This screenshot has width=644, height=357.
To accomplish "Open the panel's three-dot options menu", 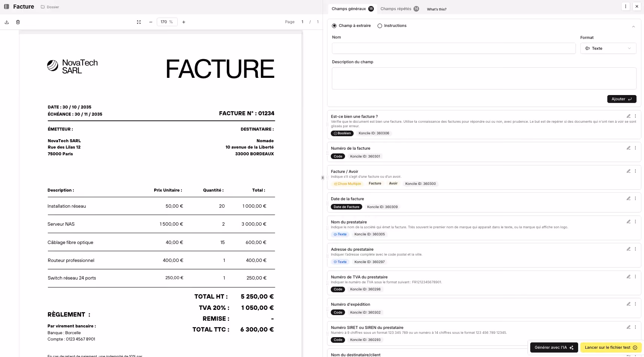I will coord(626,6).
